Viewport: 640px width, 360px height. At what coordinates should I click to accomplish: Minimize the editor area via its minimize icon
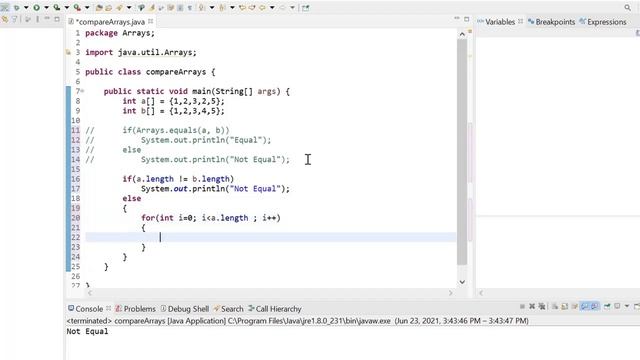point(457,19)
